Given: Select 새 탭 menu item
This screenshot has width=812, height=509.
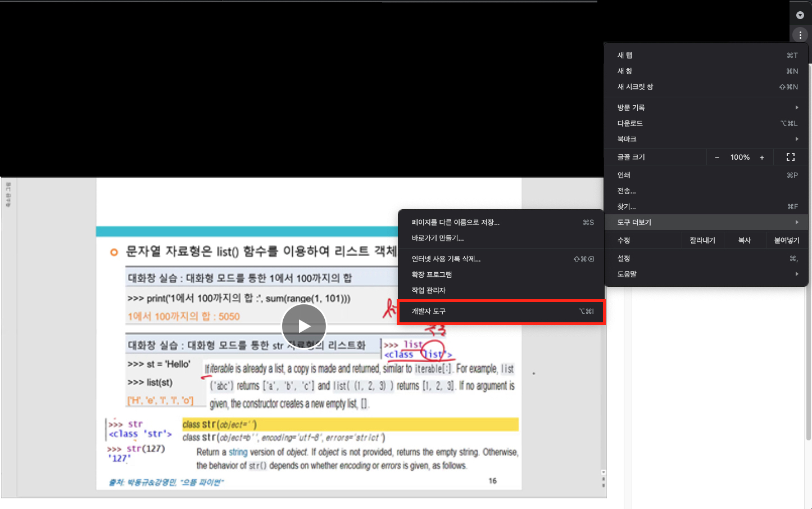Looking at the screenshot, I should click(x=706, y=55).
